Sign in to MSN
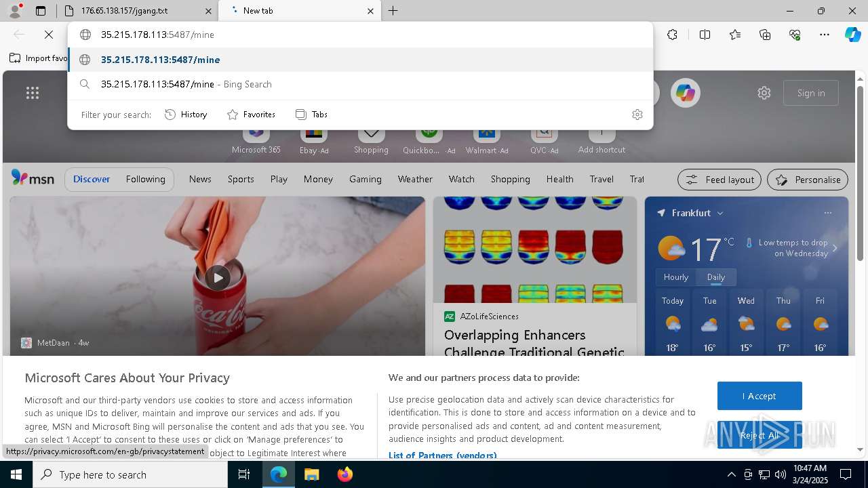 811,93
